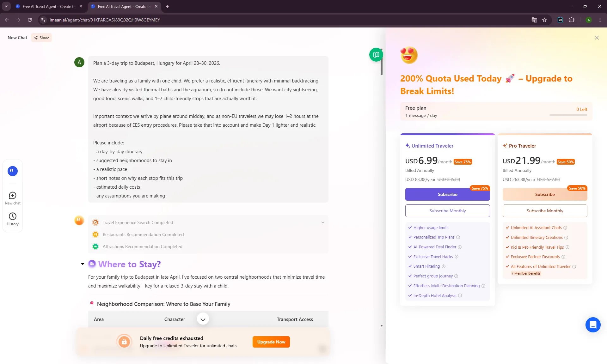Click the Higher usage limits feature
The width and height of the screenshot is (607, 364).
[431, 228]
